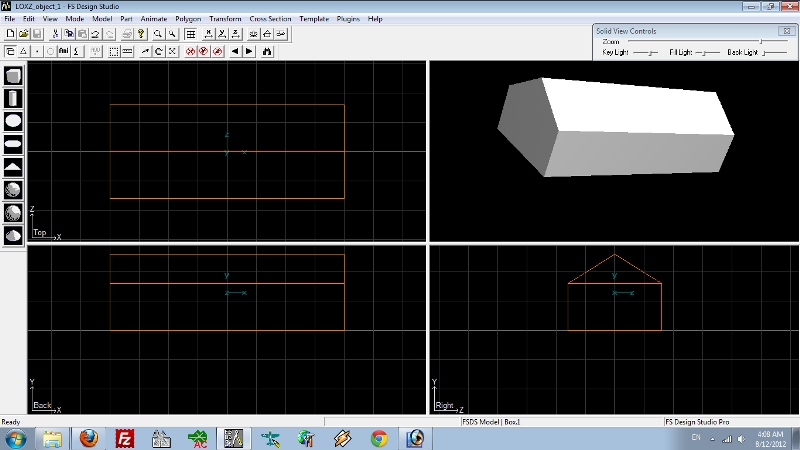Toggle the grid display toolbar button
This screenshot has width=800, height=450.
click(190, 34)
